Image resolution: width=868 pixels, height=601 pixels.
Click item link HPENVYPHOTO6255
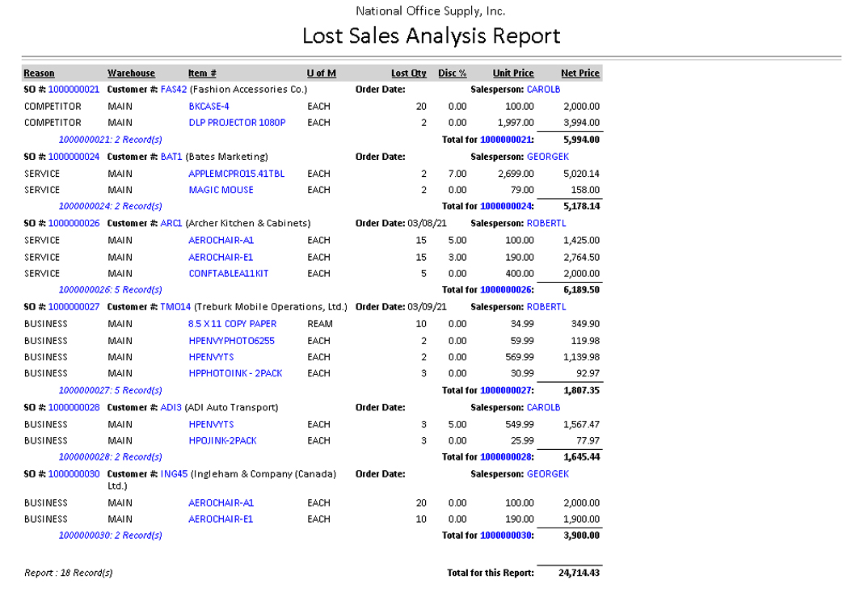(231, 341)
